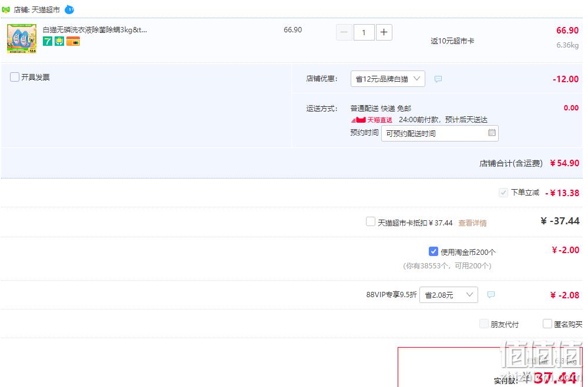Click the unit price 66.90 text
The width and height of the screenshot is (588, 387).
[x=293, y=30]
